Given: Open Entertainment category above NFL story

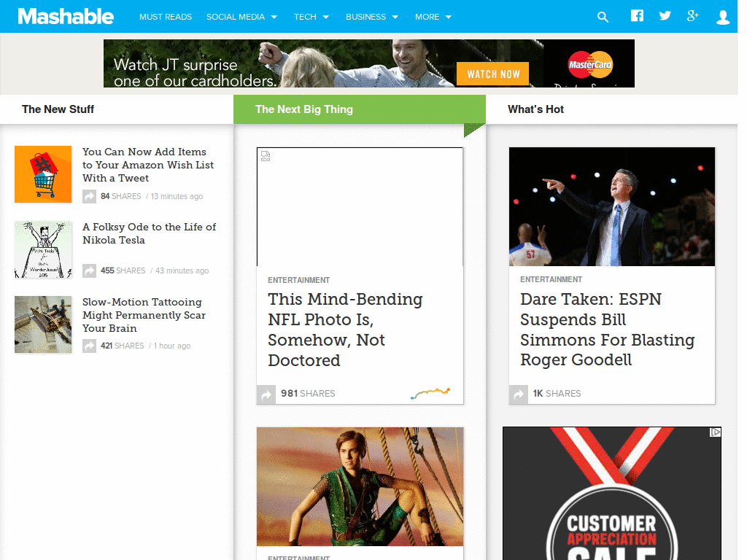Looking at the screenshot, I should pos(298,280).
